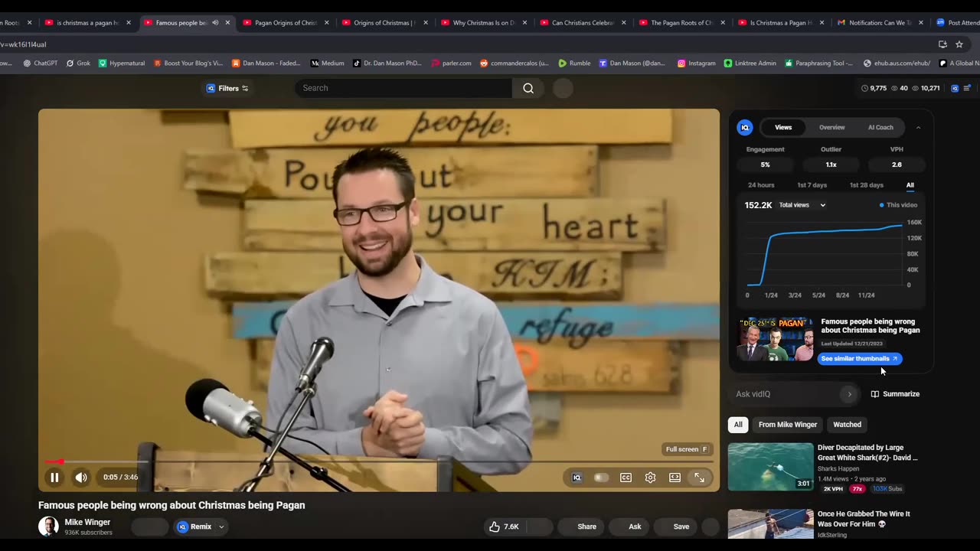
Task: Toggle autoplay switch in player
Action: 601,478
